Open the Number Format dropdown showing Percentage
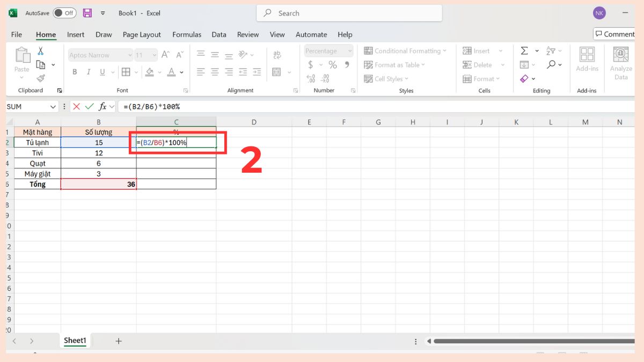This screenshot has width=644, height=362. tap(326, 50)
